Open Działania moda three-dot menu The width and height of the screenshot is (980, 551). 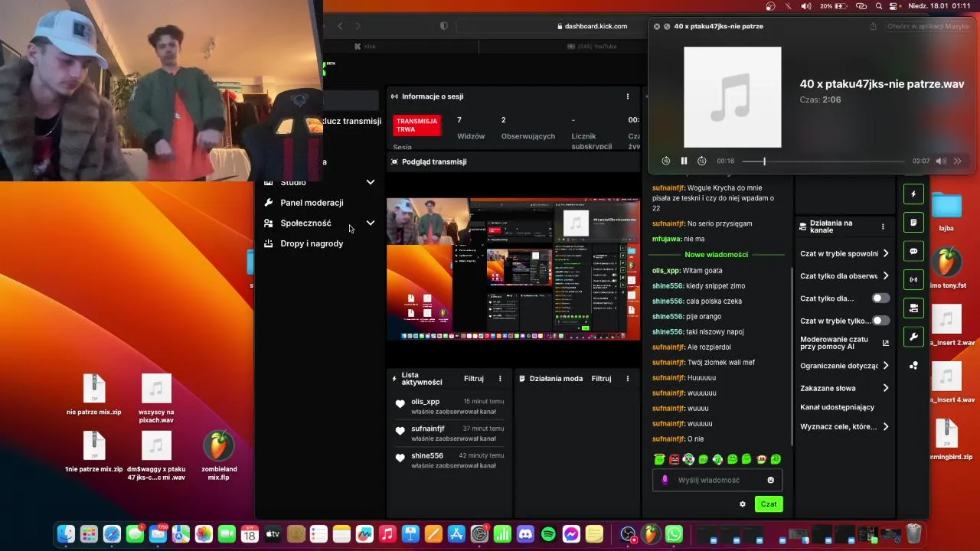tap(628, 379)
